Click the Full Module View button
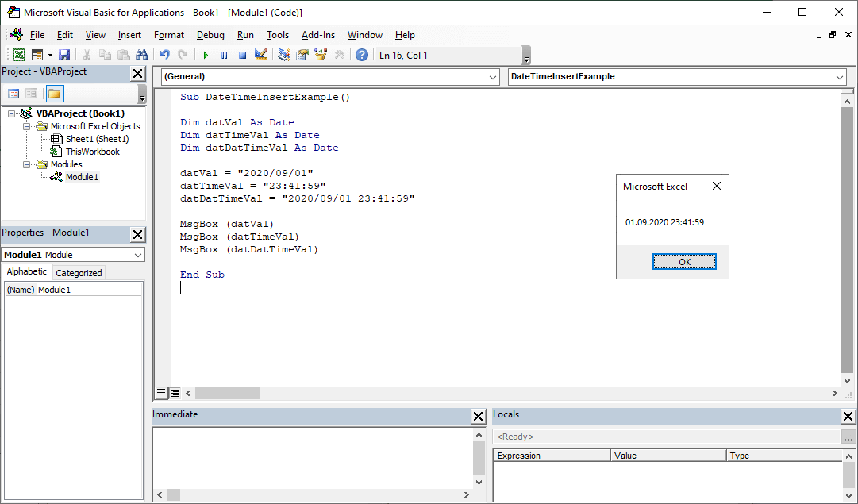The width and height of the screenshot is (858, 504). tap(174, 392)
